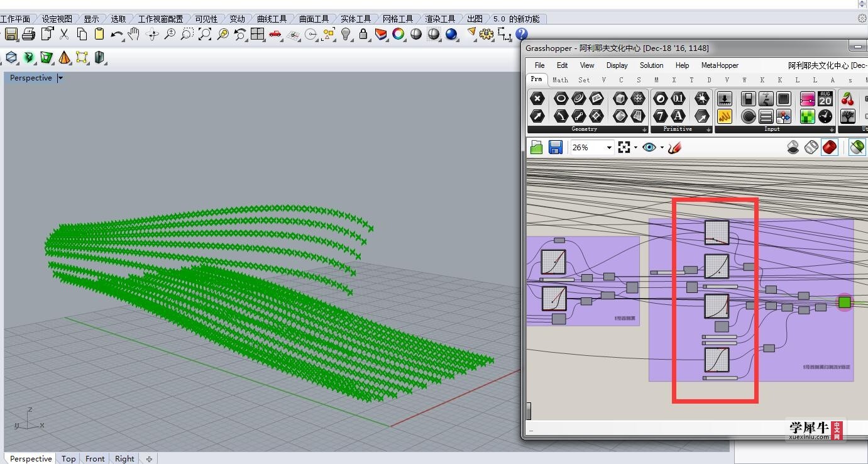Switch to Grasshopper Prm tab

coord(536,79)
